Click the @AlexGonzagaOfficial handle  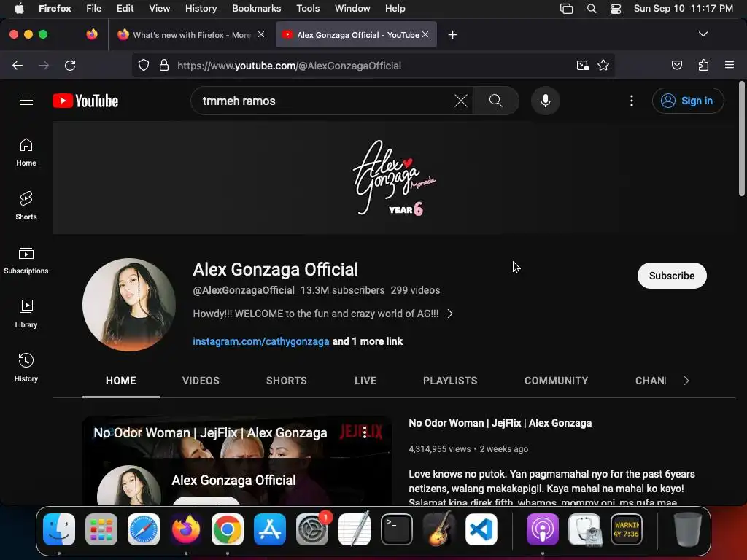tap(244, 290)
